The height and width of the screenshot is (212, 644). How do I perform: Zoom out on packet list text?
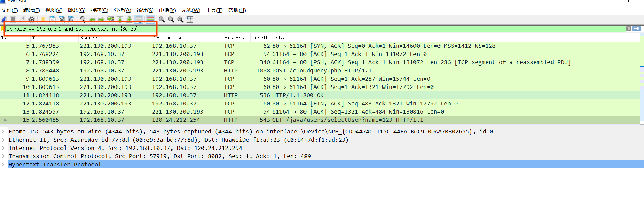171,19
